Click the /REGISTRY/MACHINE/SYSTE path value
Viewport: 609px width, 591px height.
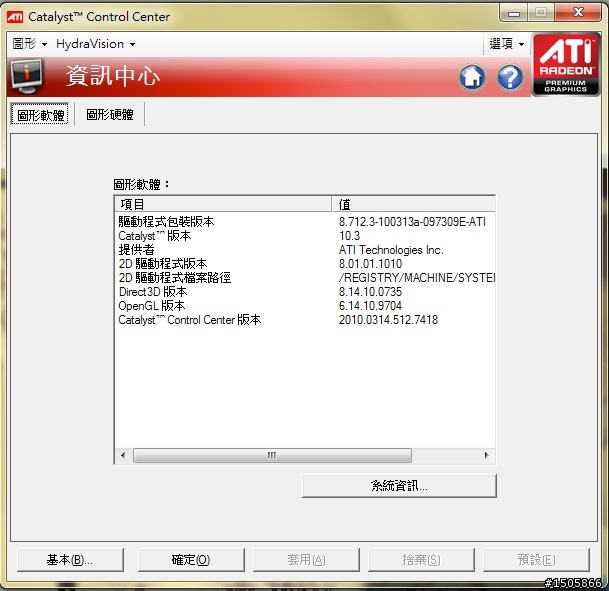[417, 278]
